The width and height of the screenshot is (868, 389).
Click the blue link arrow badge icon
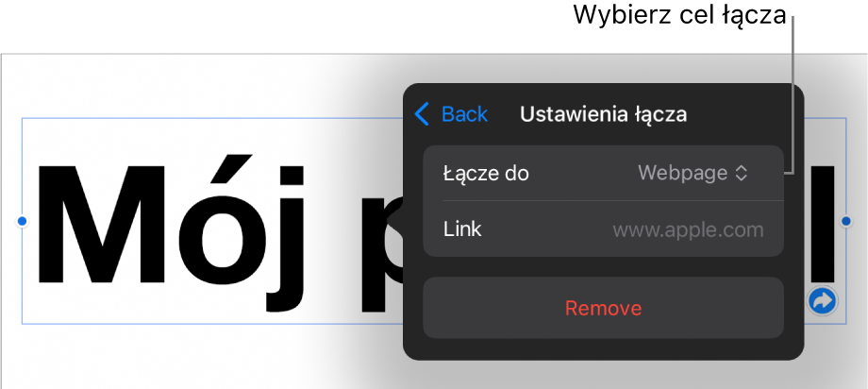823,301
